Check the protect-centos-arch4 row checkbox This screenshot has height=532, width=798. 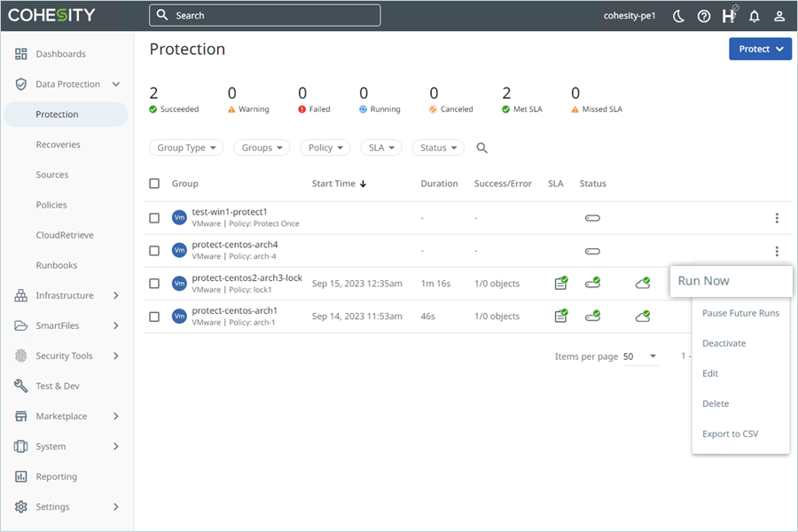tap(154, 250)
